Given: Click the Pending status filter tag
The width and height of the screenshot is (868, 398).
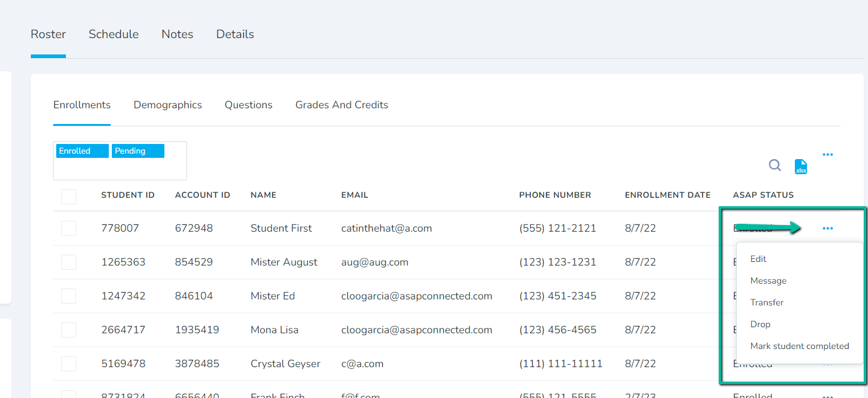Looking at the screenshot, I should pyautogui.click(x=138, y=151).
